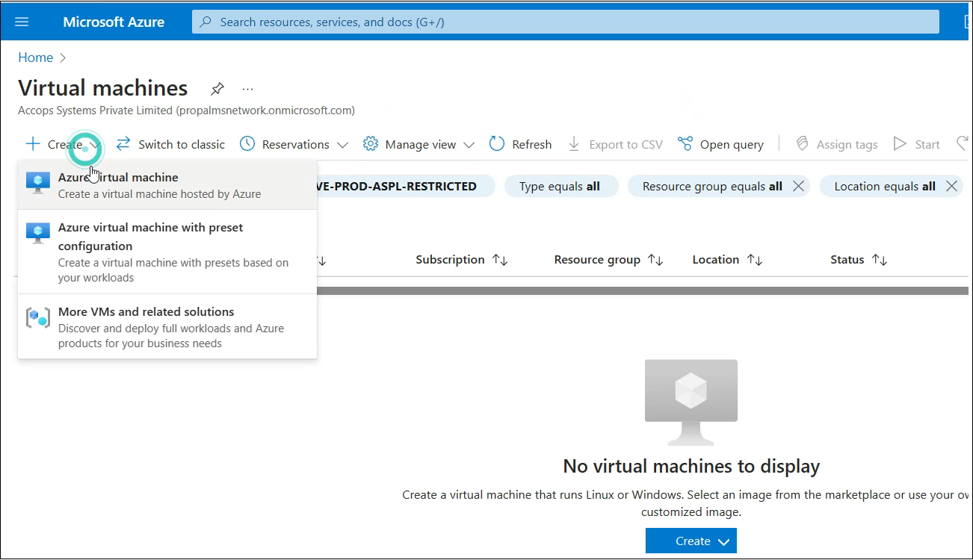Click the Microsoft Azure home title
The height and width of the screenshot is (560, 973).
point(114,22)
